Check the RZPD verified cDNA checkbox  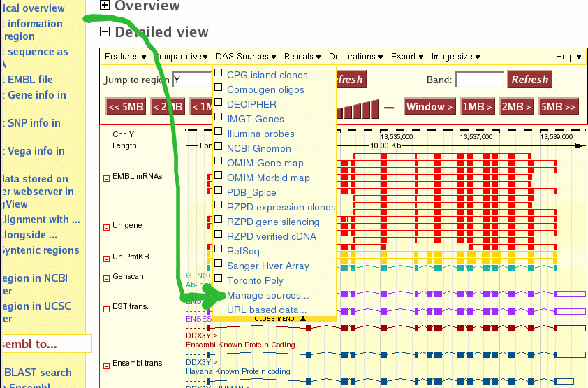click(x=219, y=233)
